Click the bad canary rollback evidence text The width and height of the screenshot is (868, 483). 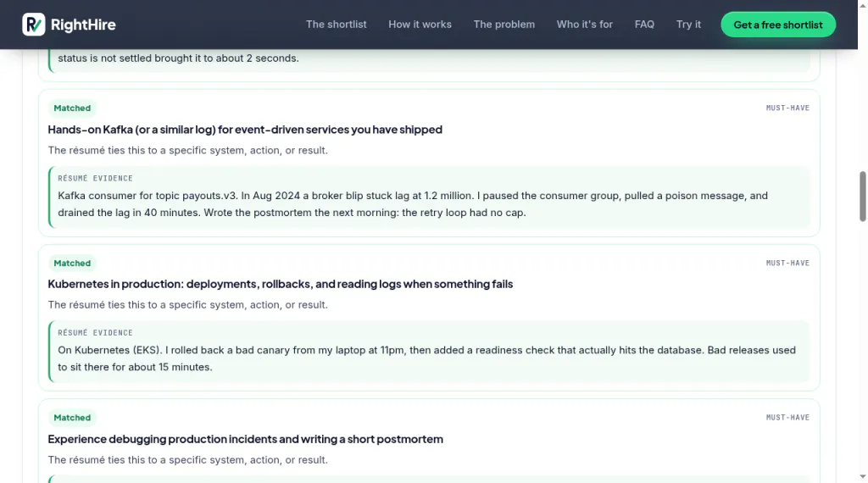[426, 358]
